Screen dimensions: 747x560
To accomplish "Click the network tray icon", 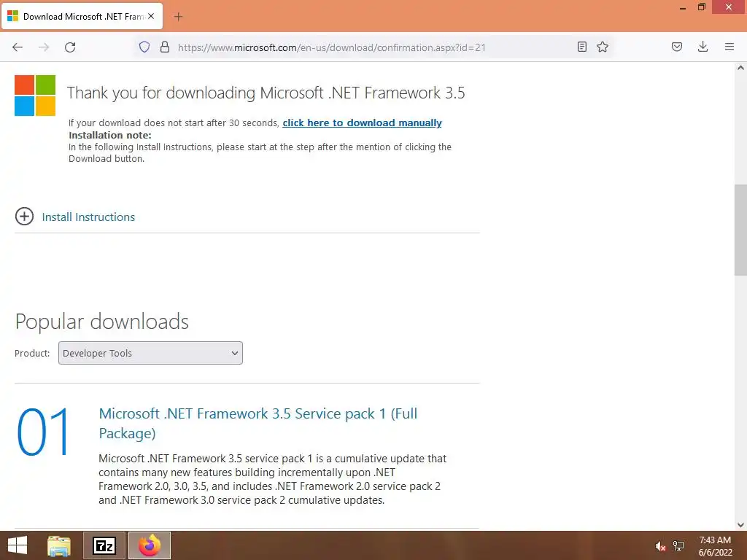I will click(679, 546).
